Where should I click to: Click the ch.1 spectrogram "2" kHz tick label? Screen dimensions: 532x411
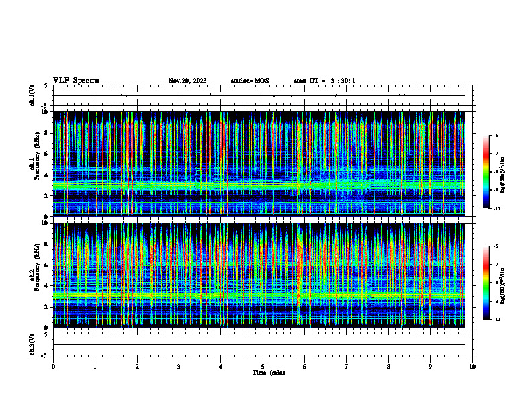pyautogui.click(x=47, y=196)
